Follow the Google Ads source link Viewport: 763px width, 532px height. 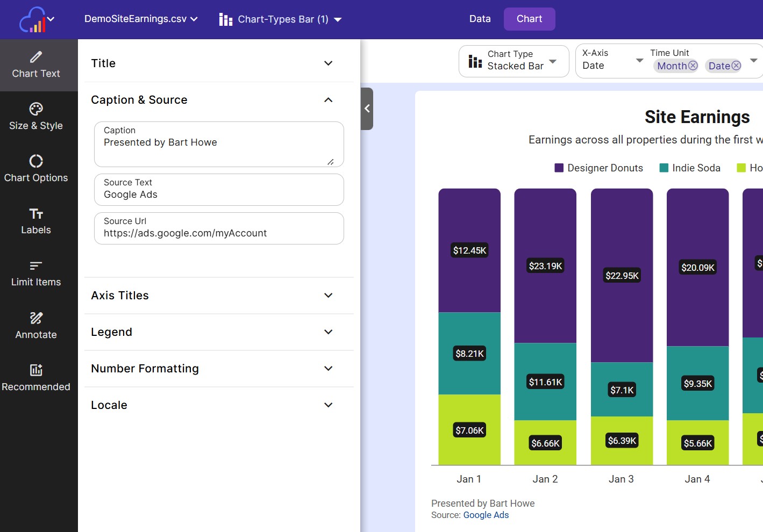coord(486,515)
